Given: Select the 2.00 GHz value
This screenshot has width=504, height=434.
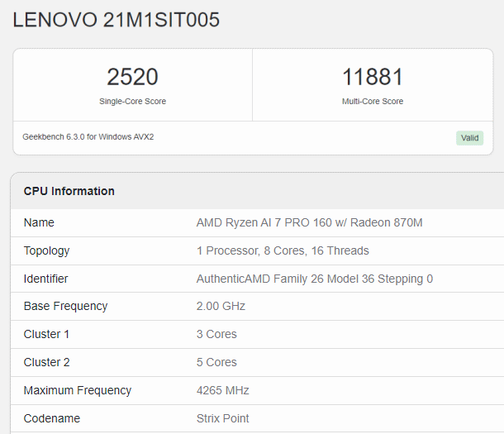Looking at the screenshot, I should click(221, 306).
